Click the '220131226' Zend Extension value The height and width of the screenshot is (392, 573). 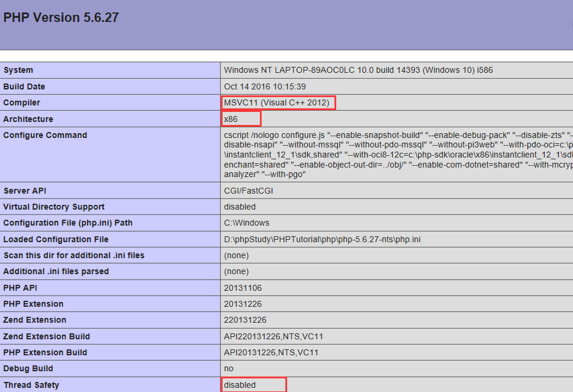coord(245,320)
